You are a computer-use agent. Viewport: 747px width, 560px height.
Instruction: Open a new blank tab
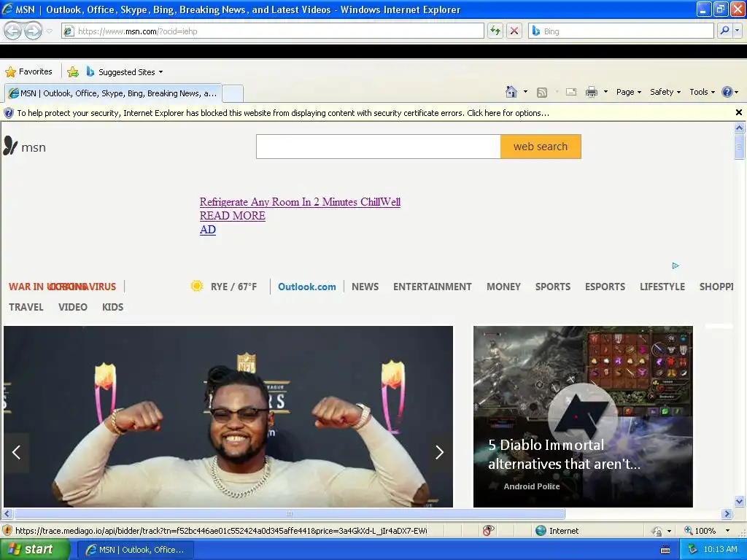233,93
